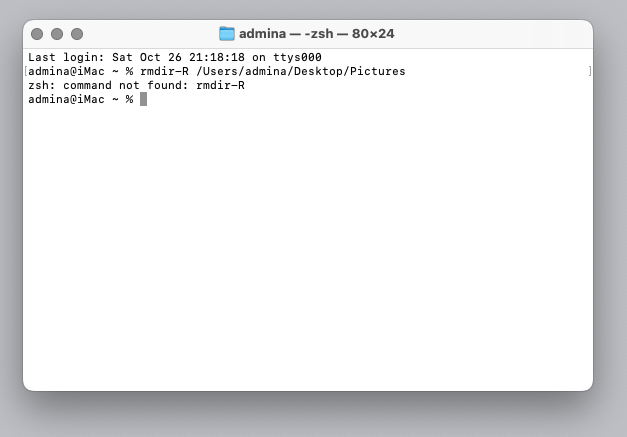
Task: Click the "rmdir-R" command in the second line
Action: pos(165,72)
